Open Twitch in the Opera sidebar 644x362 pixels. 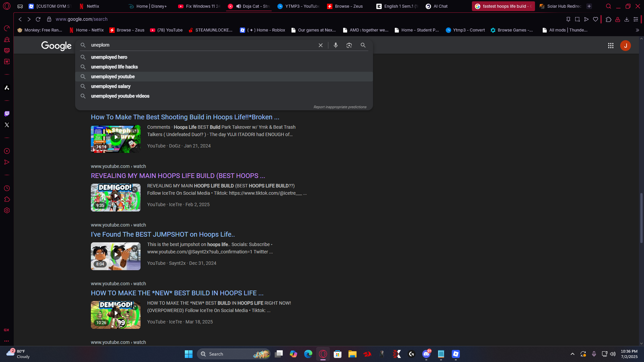pos(7,114)
